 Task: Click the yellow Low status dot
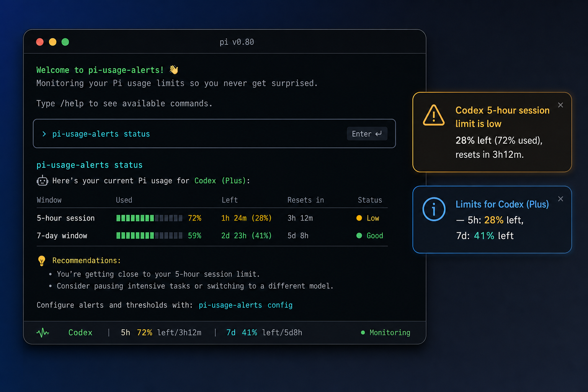coord(359,218)
